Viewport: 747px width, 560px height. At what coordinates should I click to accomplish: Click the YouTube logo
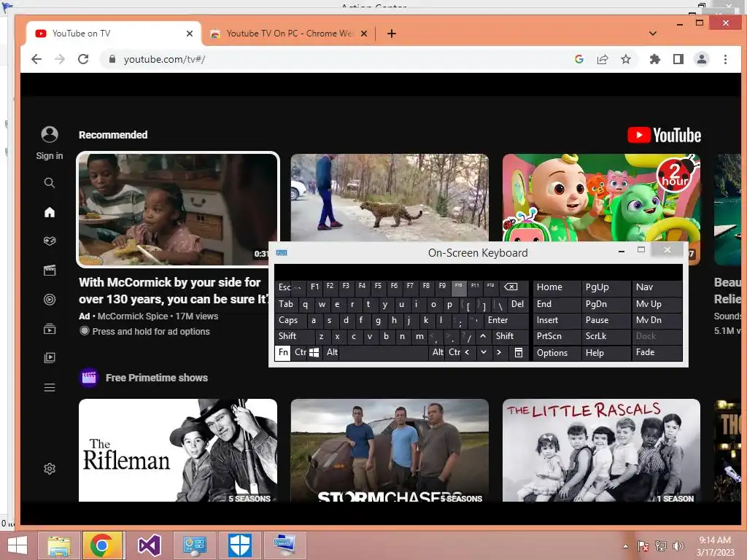[664, 135]
